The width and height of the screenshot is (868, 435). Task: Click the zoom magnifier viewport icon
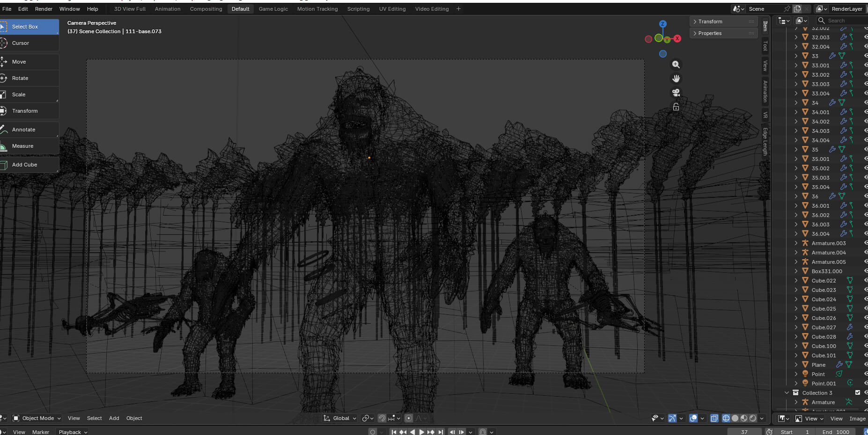[676, 65]
